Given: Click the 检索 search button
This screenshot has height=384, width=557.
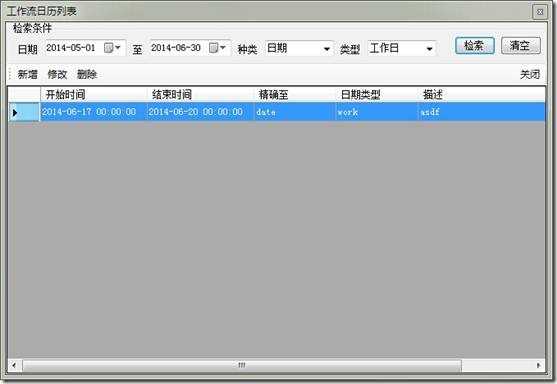Looking at the screenshot, I should pos(475,46).
